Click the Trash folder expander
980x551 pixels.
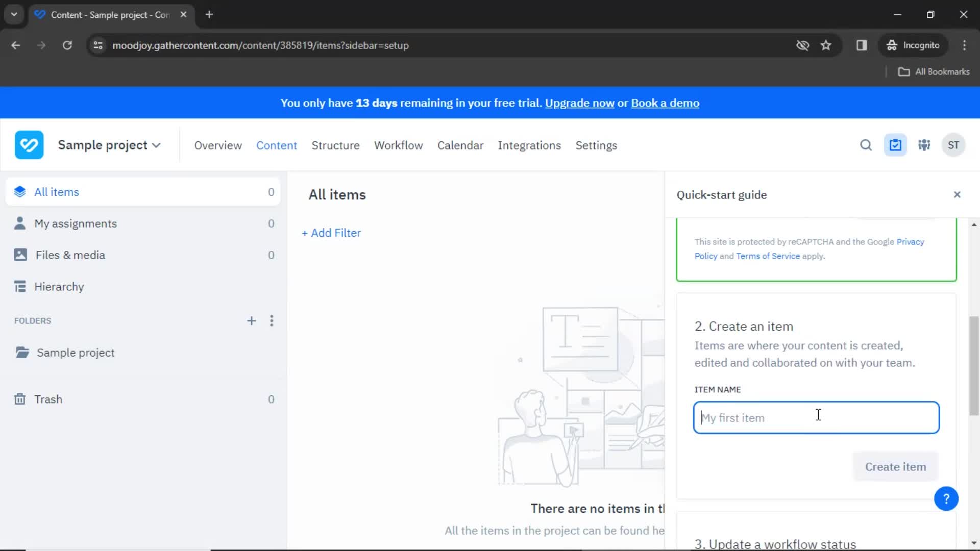pos(19,399)
